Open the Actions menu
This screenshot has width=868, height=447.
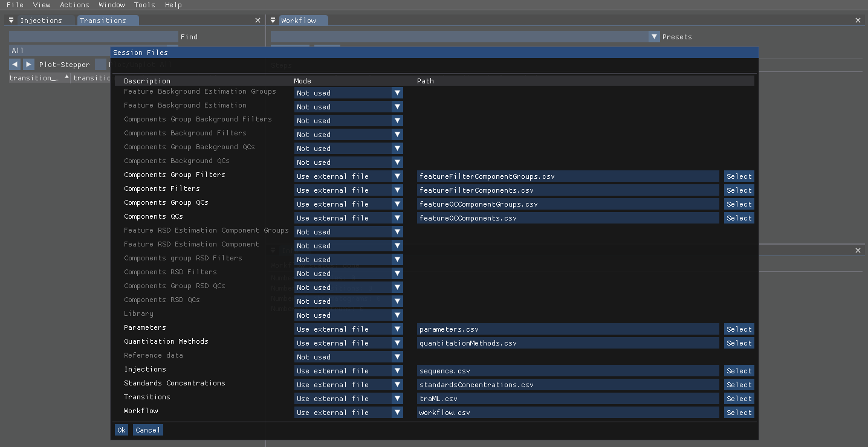point(74,5)
